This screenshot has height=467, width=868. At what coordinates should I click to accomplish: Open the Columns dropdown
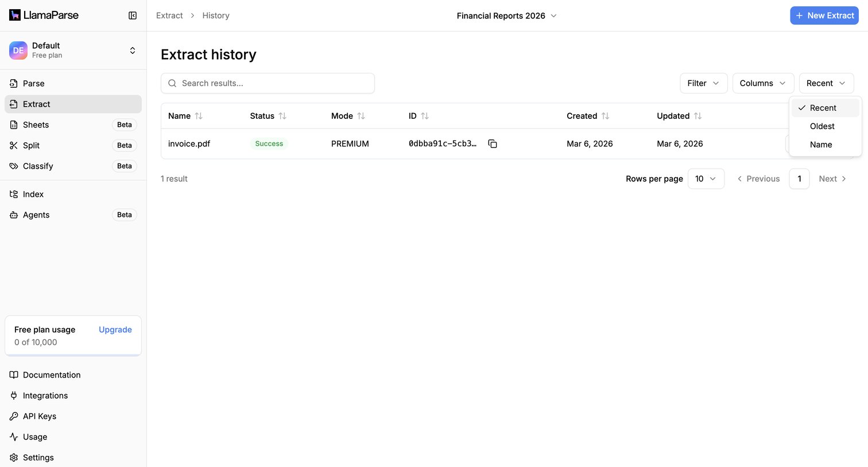click(x=764, y=83)
